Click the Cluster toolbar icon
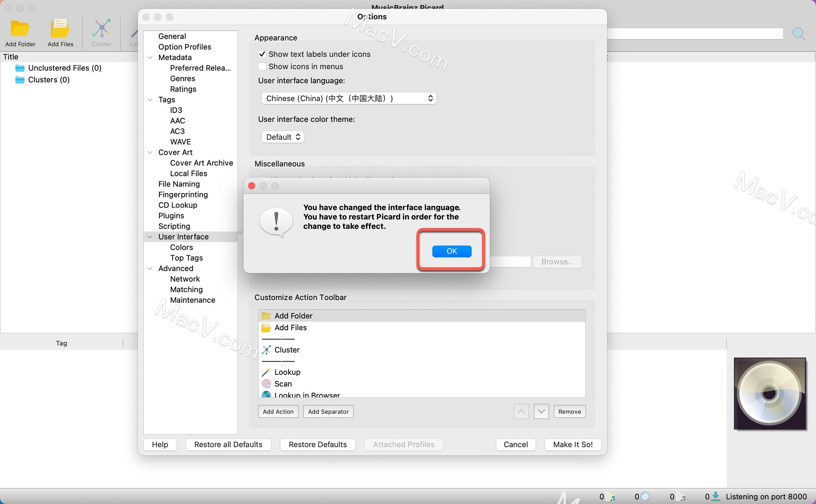 [102, 29]
